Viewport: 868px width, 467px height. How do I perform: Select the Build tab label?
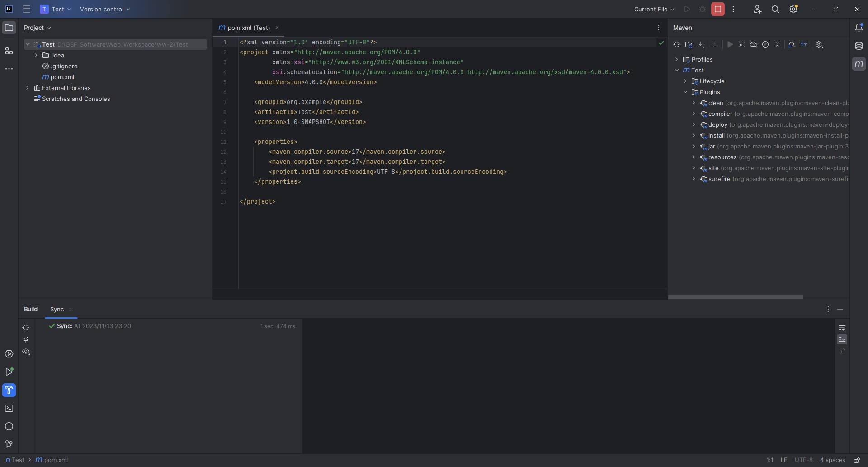(x=31, y=309)
